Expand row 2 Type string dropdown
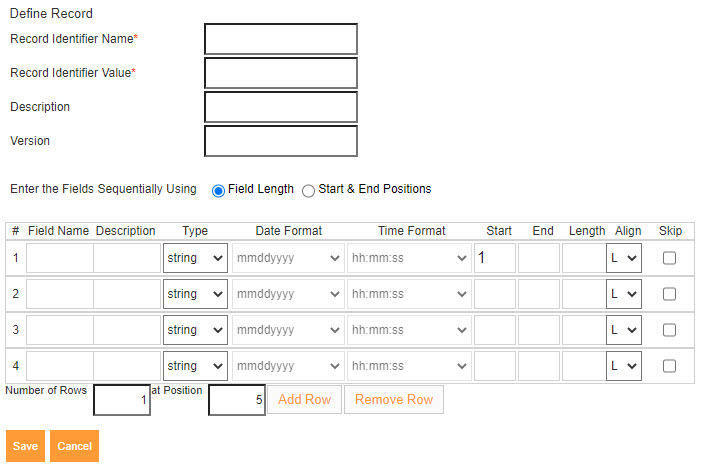 click(x=195, y=294)
